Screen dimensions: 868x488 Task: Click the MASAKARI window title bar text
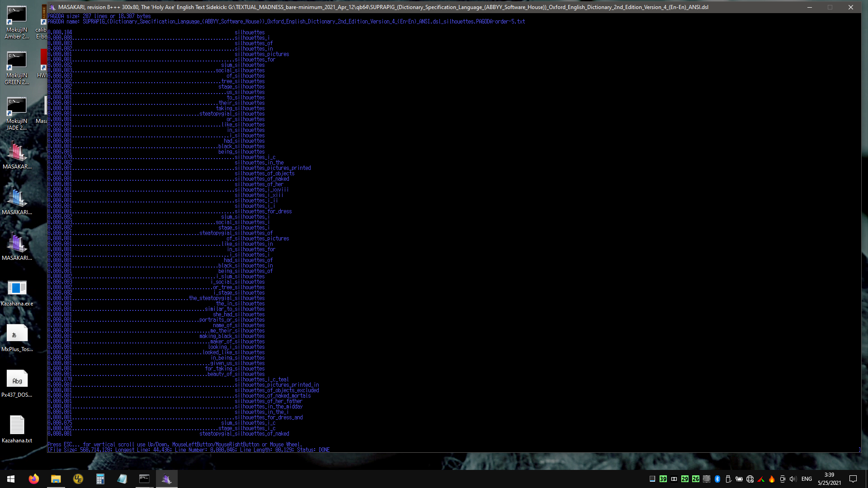383,7
